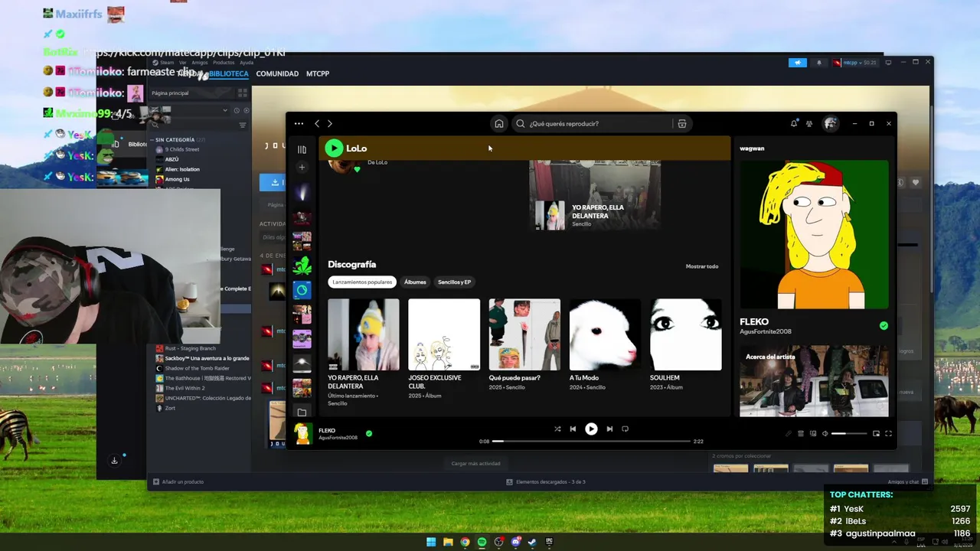Screen dimensions: 980x551
Task: Open the green leaf playlist in sidebar
Action: pyautogui.click(x=302, y=266)
